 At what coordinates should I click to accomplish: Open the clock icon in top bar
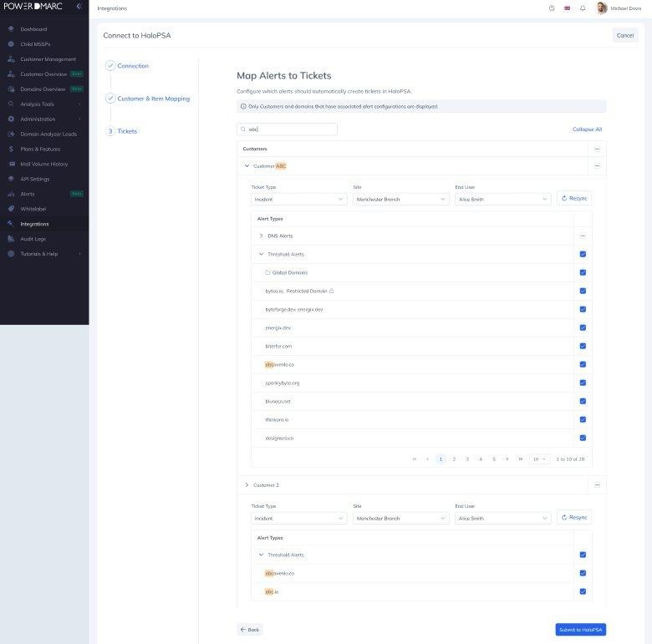pos(552,8)
